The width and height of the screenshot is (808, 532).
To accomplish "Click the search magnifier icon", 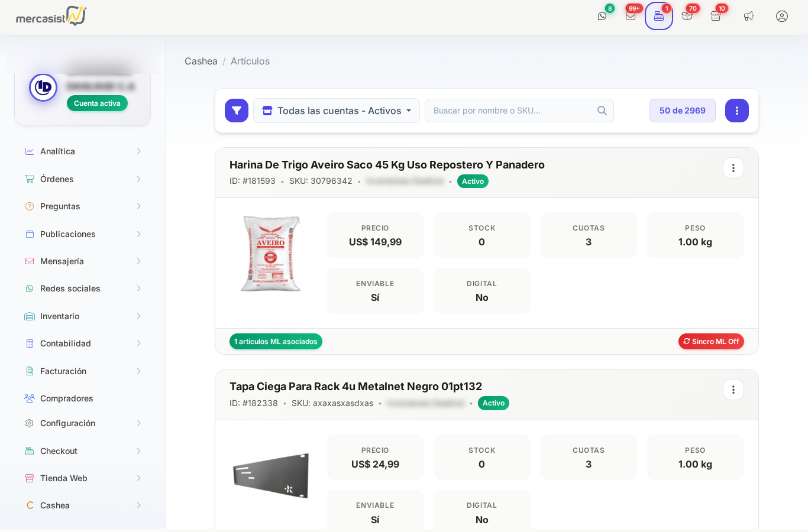I will click(602, 111).
